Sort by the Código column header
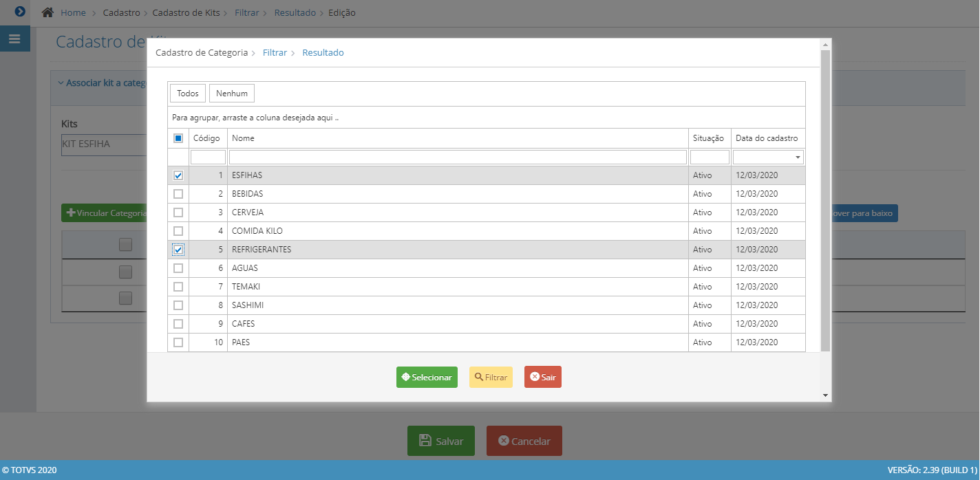Viewport: 980px width, 480px height. pyautogui.click(x=206, y=138)
